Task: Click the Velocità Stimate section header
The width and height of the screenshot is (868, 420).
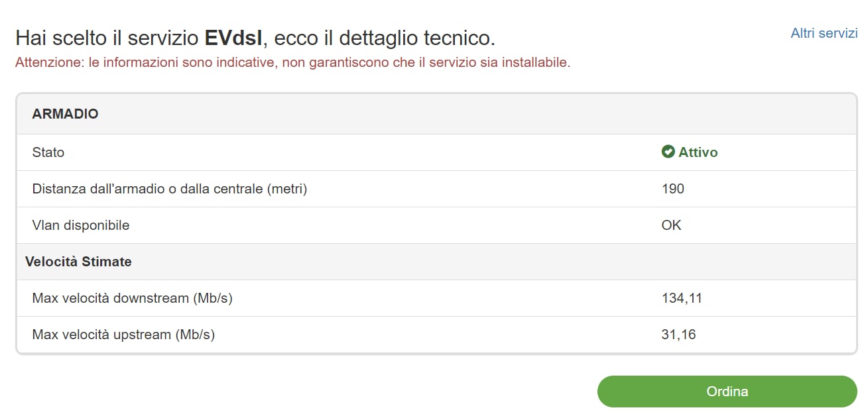Action: click(78, 262)
